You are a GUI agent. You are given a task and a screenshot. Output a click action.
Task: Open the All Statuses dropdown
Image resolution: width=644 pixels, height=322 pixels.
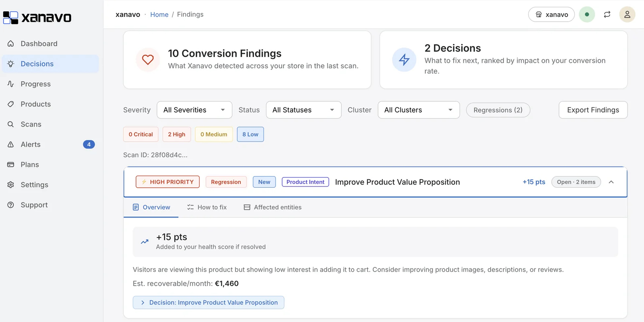pyautogui.click(x=303, y=110)
